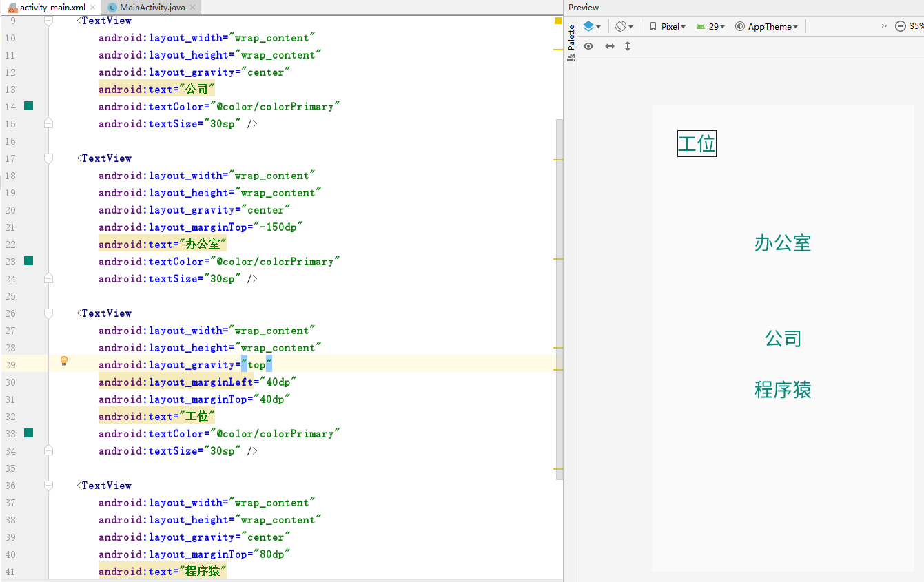Open the design surface layers dropdown
Screen dimensions: 924x582
coord(591,26)
